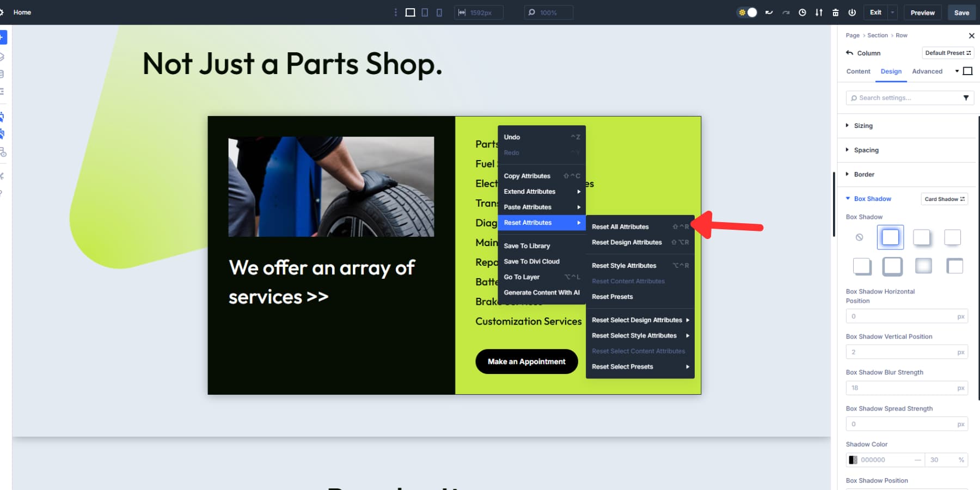Click the portability import/export arrows icon
980x490 pixels.
pos(819,13)
